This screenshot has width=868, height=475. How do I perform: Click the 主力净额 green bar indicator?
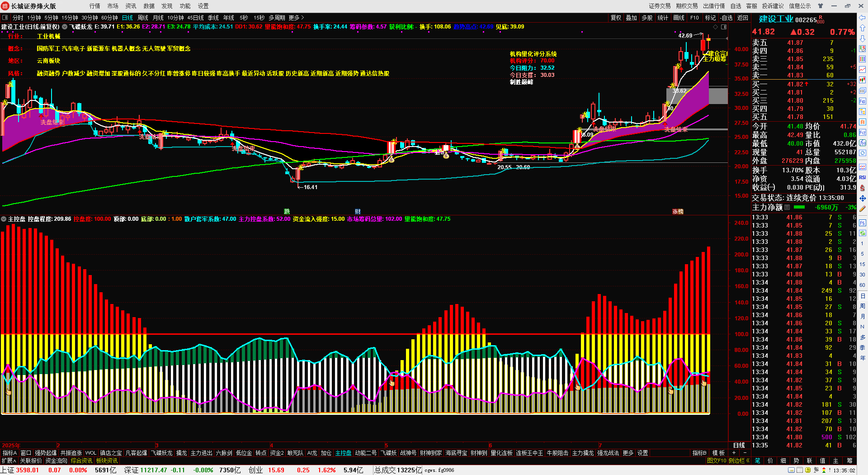(799, 207)
